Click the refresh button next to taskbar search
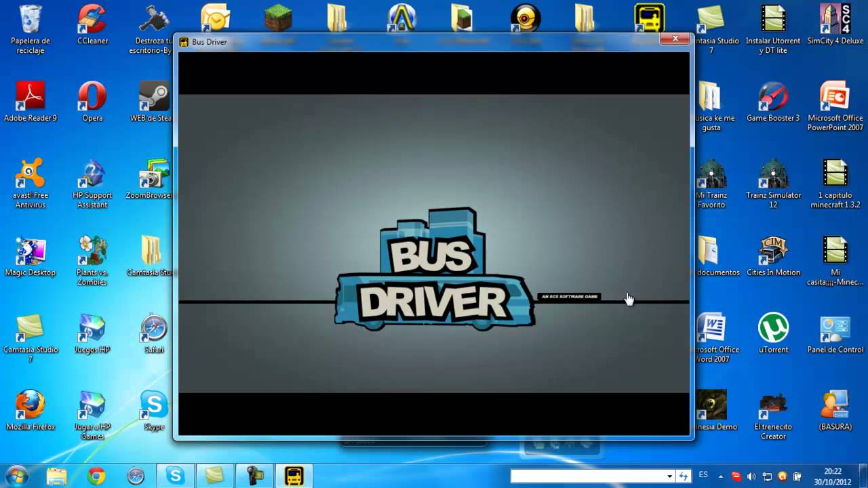The height and width of the screenshot is (488, 868). (x=684, y=476)
